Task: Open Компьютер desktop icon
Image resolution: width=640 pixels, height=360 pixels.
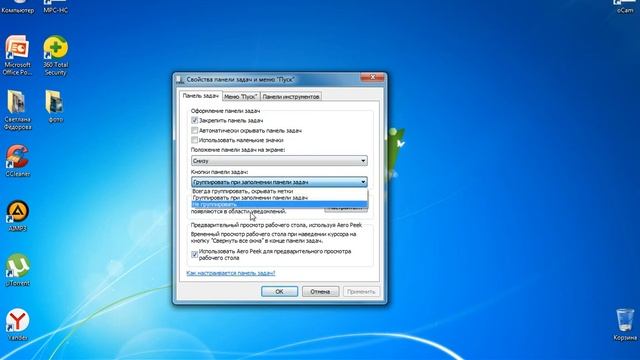Action: (17, 7)
